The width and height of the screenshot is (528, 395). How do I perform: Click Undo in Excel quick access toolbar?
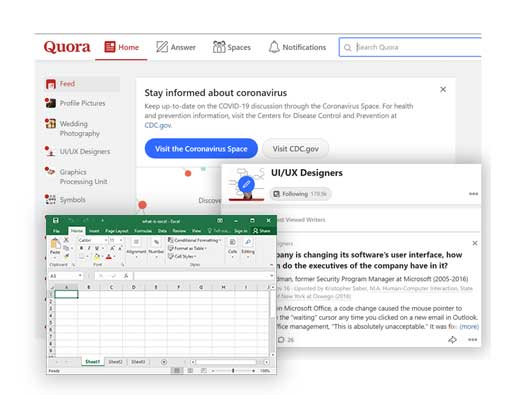click(71, 221)
